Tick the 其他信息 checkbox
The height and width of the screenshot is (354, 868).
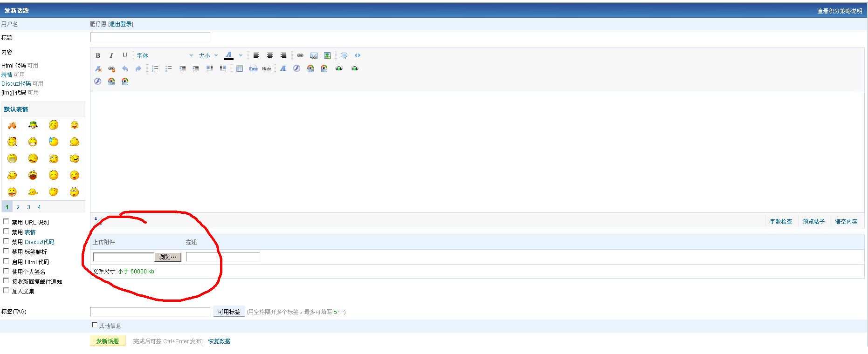pos(95,325)
